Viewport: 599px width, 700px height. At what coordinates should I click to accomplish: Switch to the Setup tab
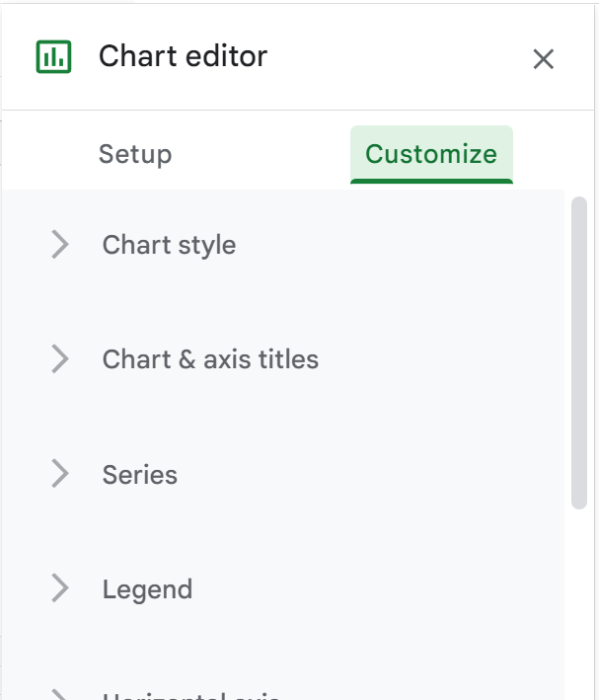coord(135,154)
